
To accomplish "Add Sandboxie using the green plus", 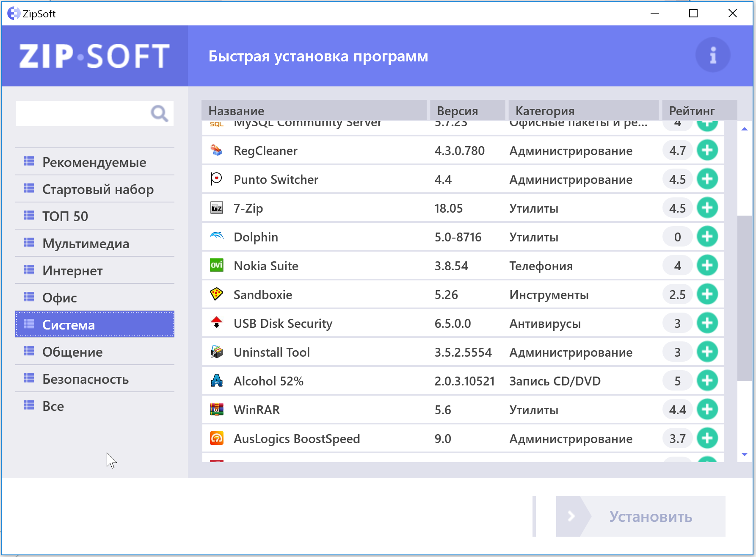I will (707, 294).
